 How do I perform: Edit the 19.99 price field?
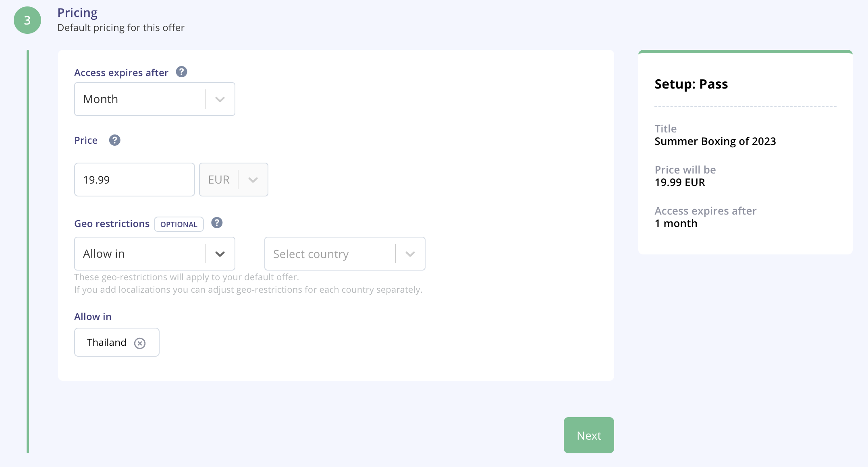(135, 180)
